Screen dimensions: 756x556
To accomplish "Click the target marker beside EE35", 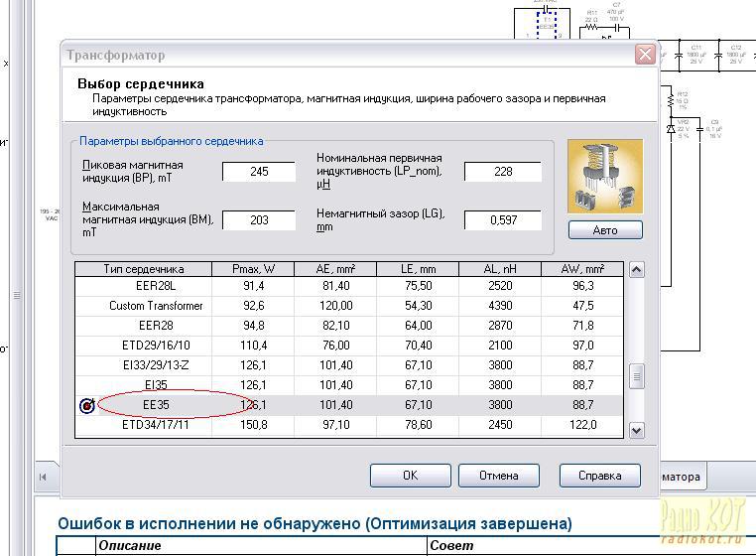I will click(x=87, y=405).
